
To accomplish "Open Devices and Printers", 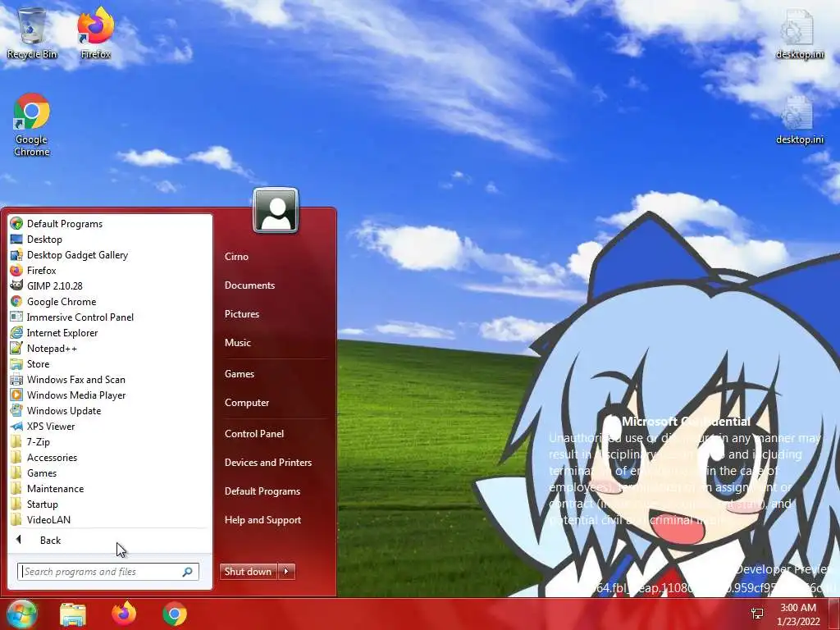I will pyautogui.click(x=268, y=462).
